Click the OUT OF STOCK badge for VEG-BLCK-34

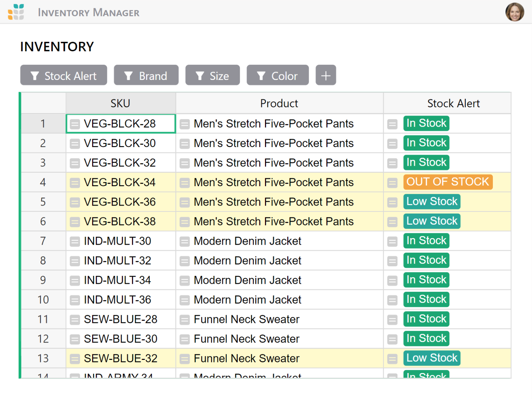447,182
